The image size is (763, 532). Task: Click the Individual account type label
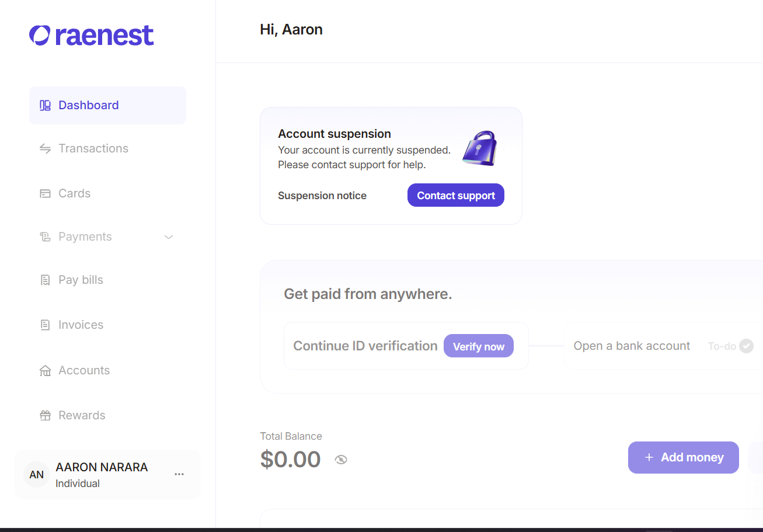click(x=78, y=484)
